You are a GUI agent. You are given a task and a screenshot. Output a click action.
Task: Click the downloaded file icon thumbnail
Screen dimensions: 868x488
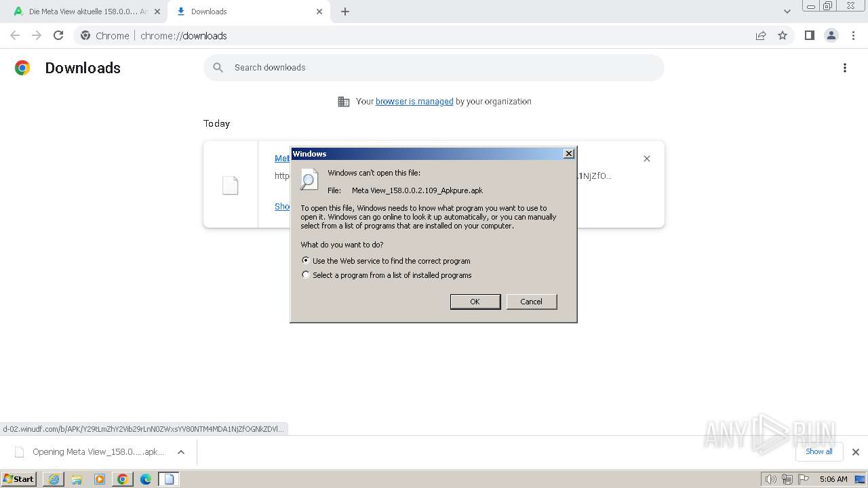pyautogui.click(x=231, y=185)
